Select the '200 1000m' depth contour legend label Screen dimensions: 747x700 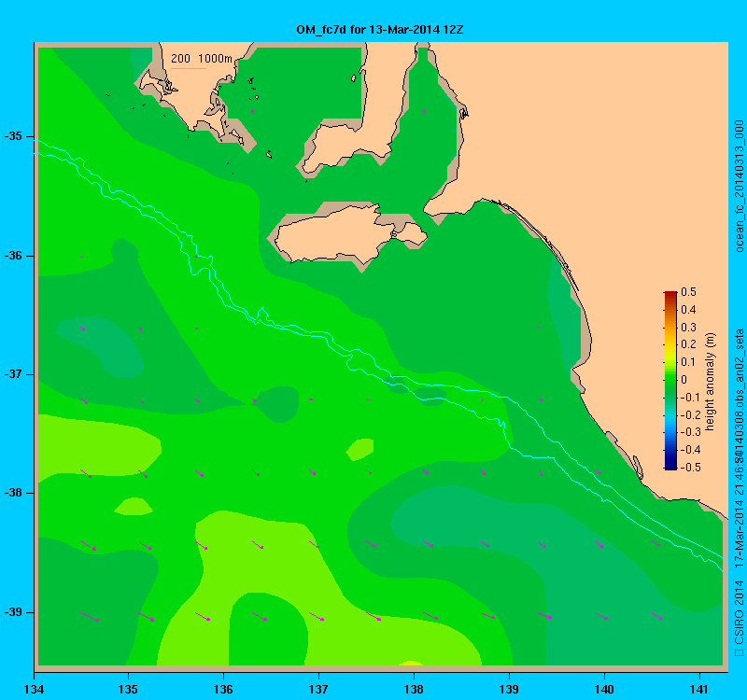[202, 59]
